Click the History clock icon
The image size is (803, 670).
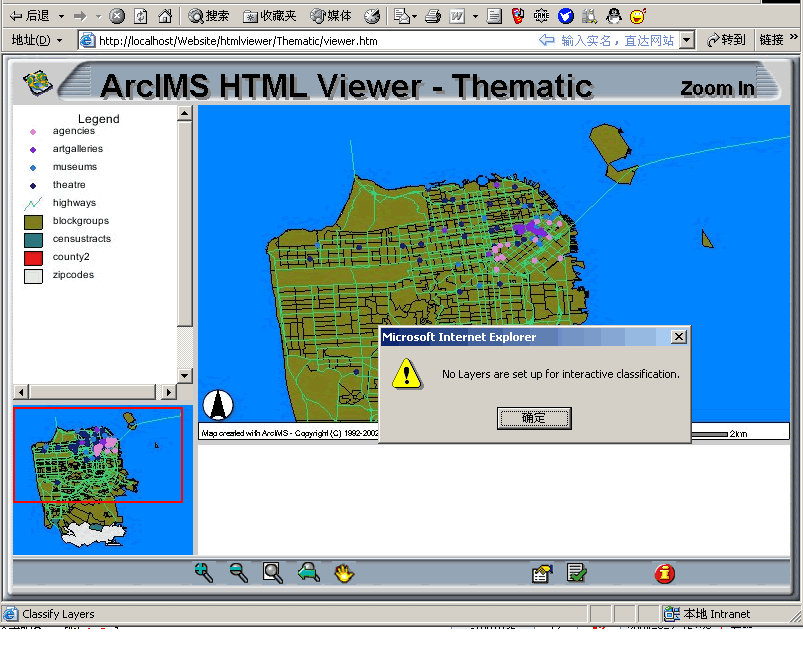click(x=372, y=16)
